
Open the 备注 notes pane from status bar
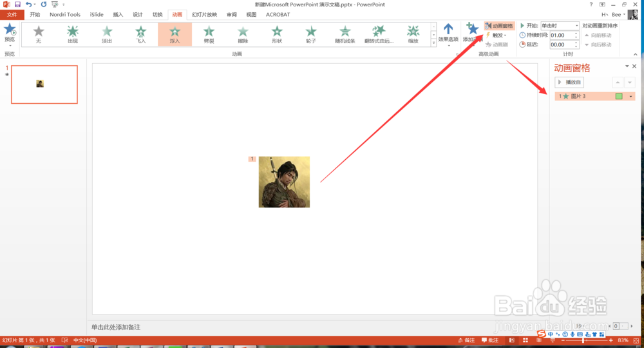pyautogui.click(x=466, y=340)
